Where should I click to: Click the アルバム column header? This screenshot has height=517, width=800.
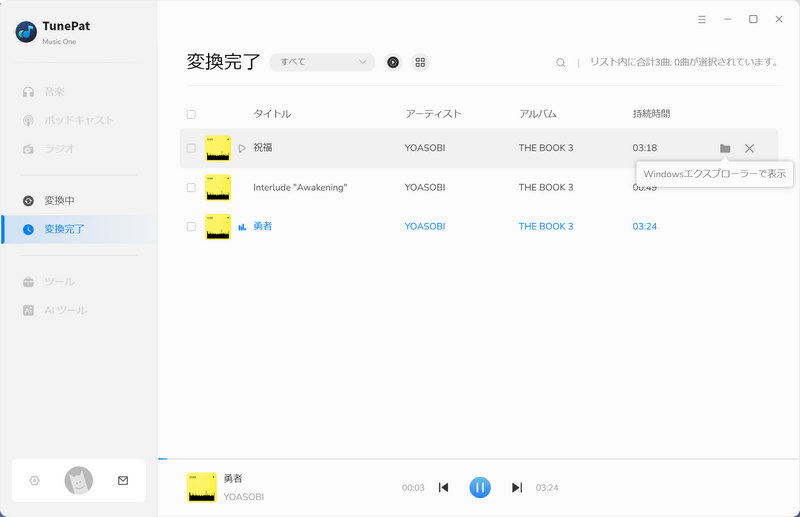[x=538, y=114]
